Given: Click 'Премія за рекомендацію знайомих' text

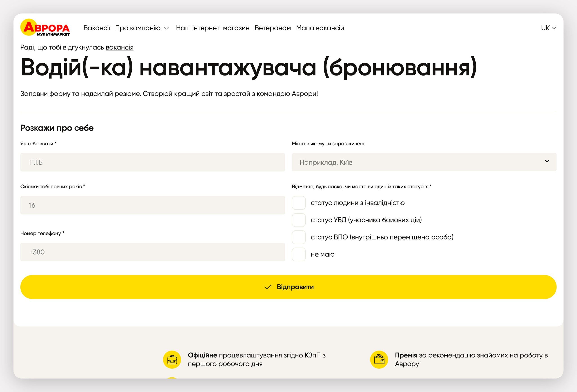Looking at the screenshot, I should point(471,359).
